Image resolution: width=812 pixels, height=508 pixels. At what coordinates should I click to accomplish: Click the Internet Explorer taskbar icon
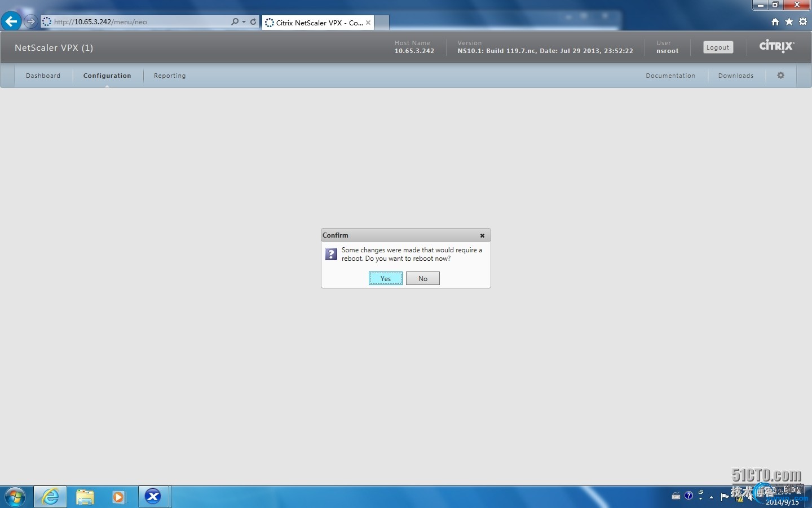coord(50,497)
